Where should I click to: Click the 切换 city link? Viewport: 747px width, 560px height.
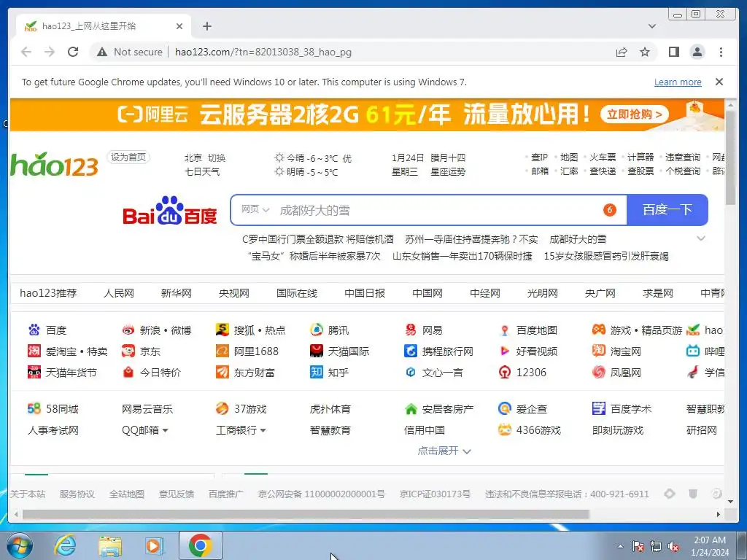coord(217,157)
